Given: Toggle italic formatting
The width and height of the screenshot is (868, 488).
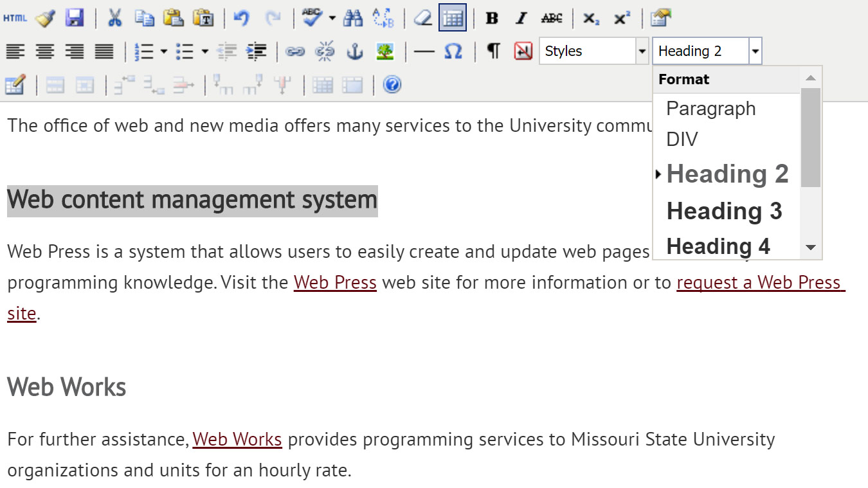Looking at the screenshot, I should tap(521, 18).
